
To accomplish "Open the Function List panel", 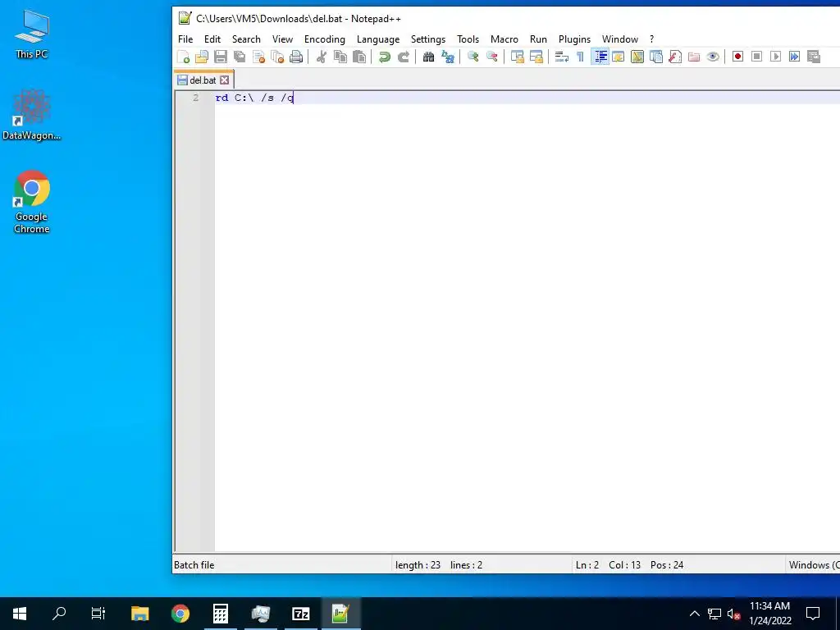I will pyautogui.click(x=675, y=57).
